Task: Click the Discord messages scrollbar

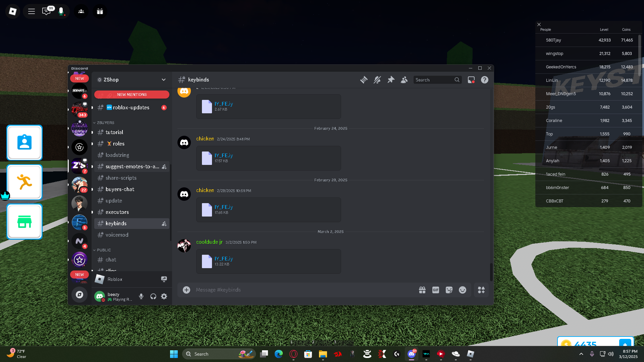Action: (x=491, y=272)
